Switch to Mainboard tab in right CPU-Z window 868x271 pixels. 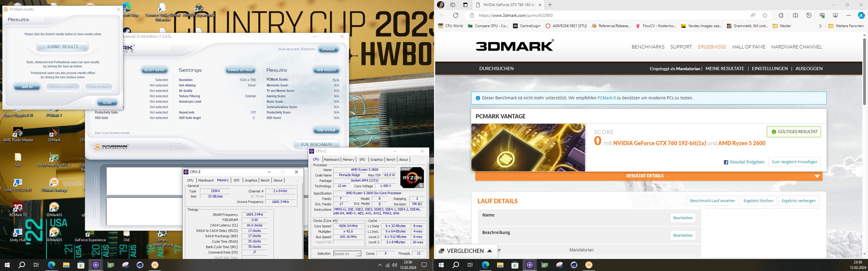click(x=332, y=160)
